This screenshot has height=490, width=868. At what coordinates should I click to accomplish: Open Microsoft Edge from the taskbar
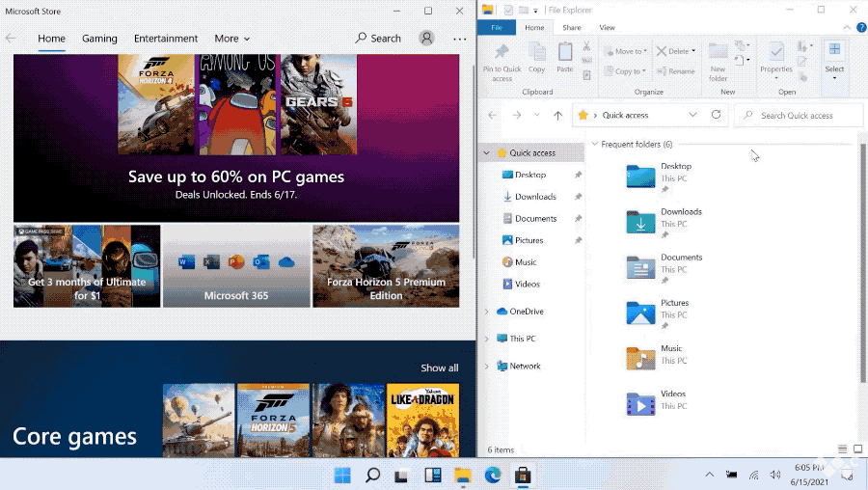tap(493, 476)
